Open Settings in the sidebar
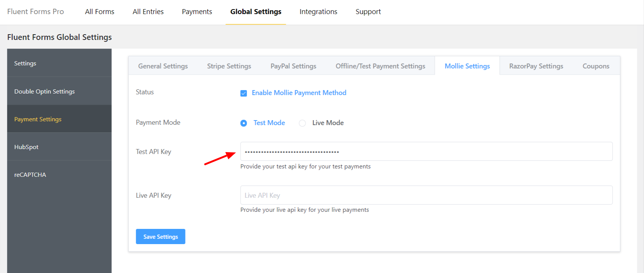 59,63
